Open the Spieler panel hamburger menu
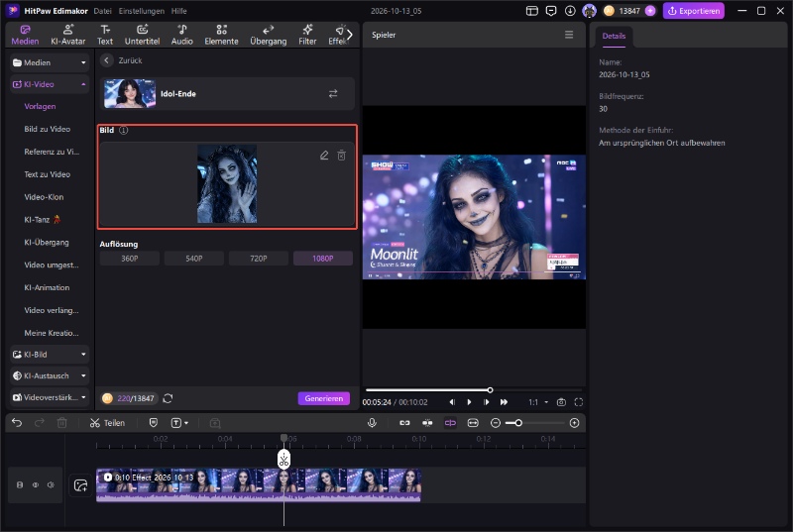793x532 pixels. [x=569, y=35]
